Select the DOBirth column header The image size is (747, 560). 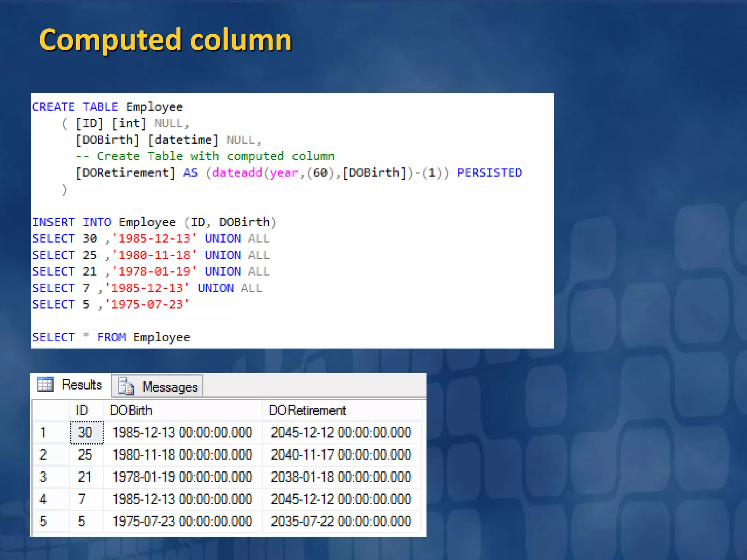[x=183, y=411]
